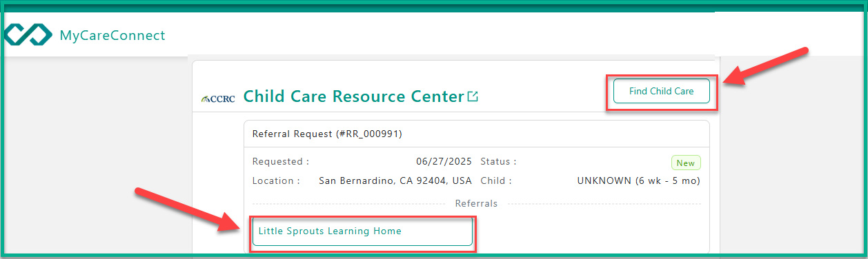Open the external link icon beside Child Care Resource Center

473,96
